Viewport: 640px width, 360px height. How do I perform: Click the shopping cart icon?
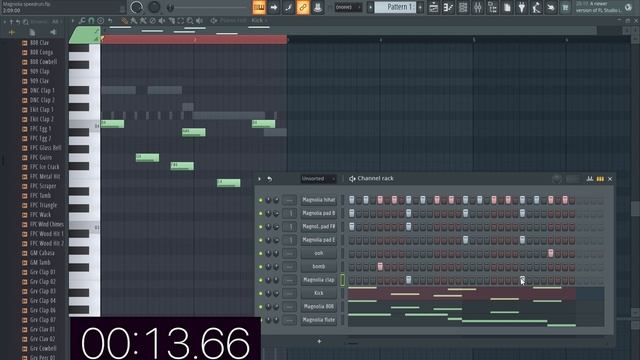point(565,7)
